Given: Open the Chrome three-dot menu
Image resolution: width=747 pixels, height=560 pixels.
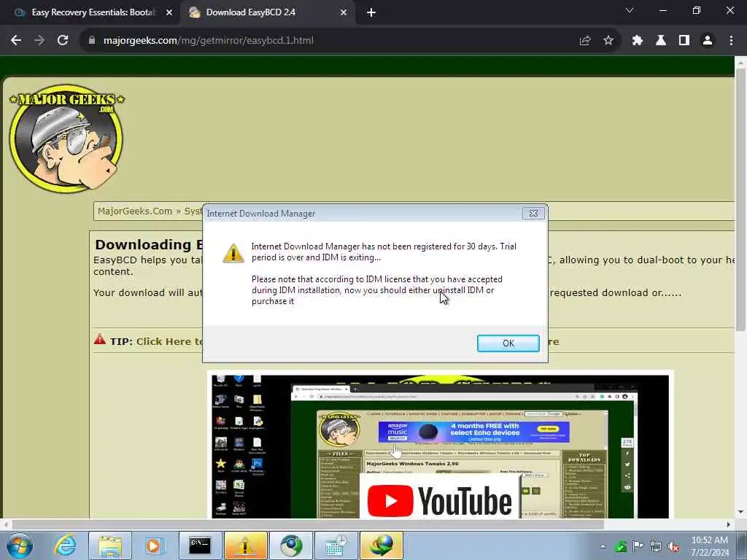Looking at the screenshot, I should coord(731,41).
